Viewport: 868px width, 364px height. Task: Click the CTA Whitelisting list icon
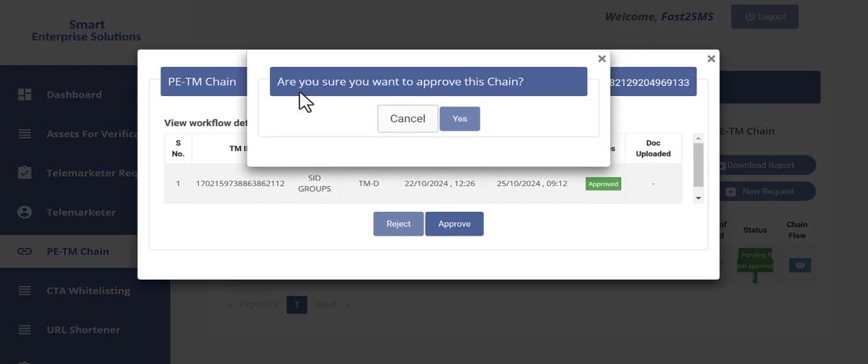tap(24, 291)
